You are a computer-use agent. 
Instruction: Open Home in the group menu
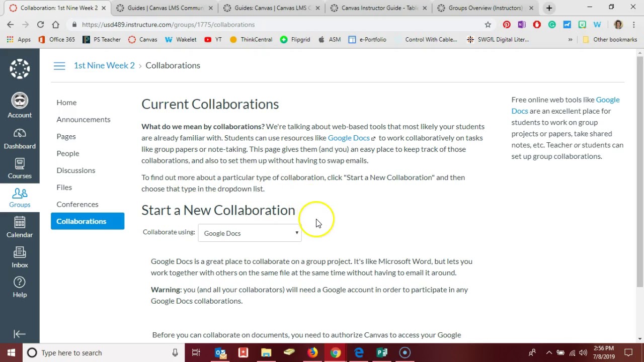point(66,103)
